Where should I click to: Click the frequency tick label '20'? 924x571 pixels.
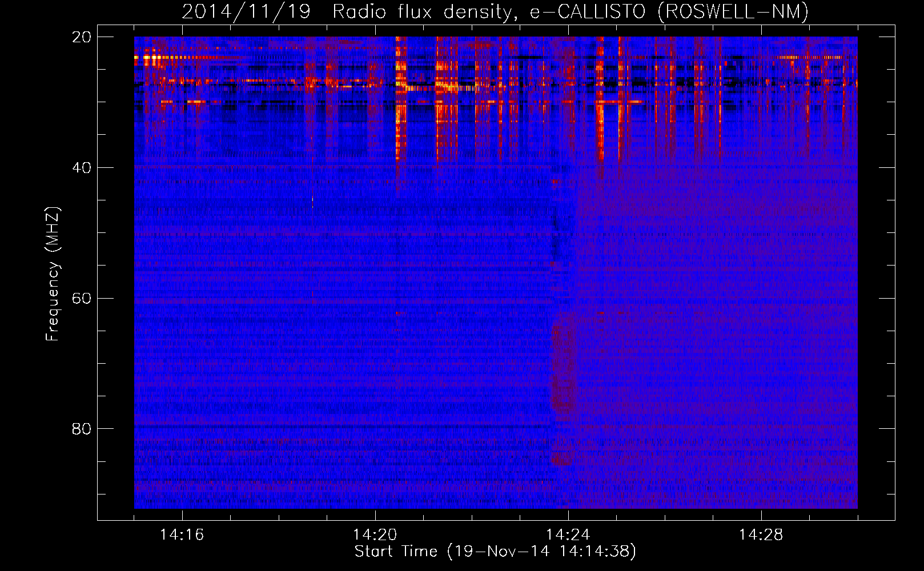[82, 37]
